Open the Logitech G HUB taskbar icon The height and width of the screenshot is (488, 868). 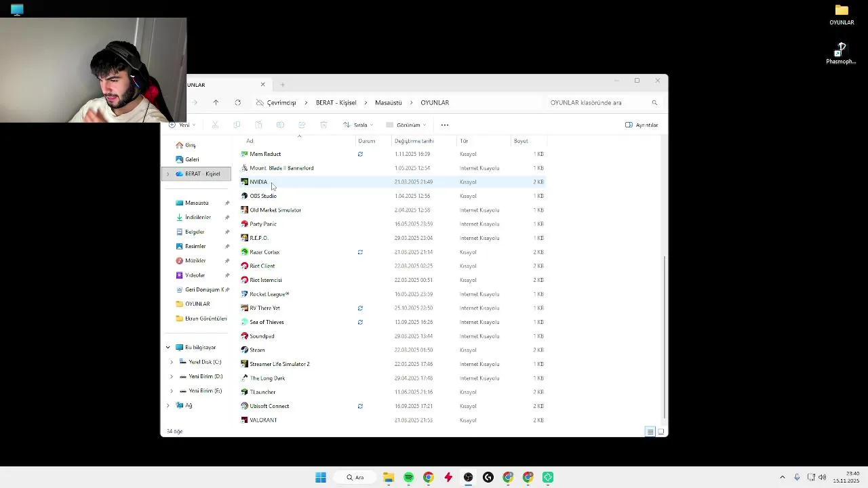(x=488, y=477)
